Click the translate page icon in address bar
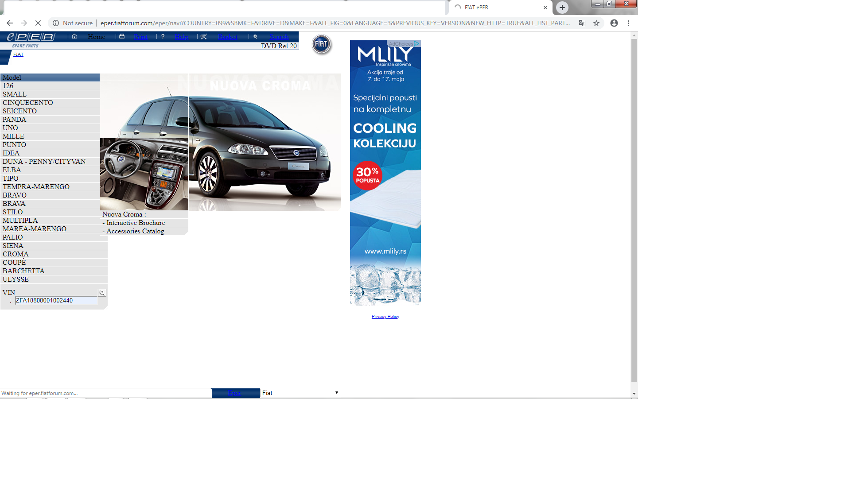 point(582,23)
